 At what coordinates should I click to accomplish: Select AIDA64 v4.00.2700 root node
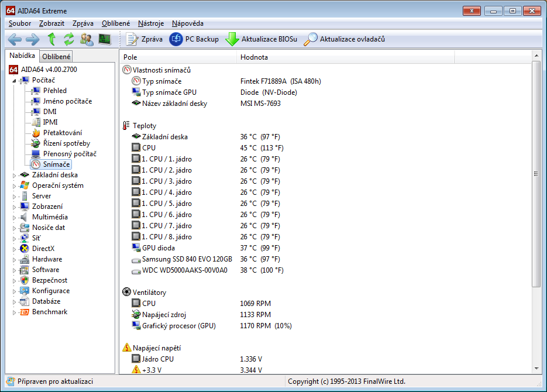point(49,70)
